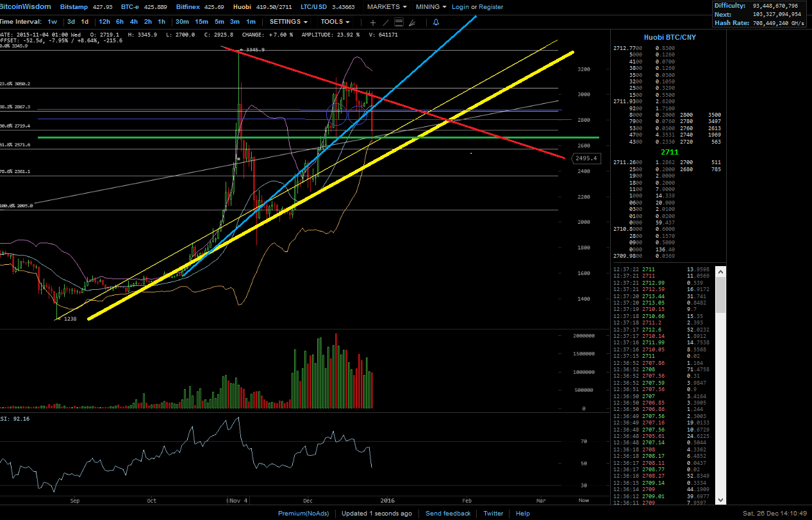812x520 pixels.
Task: Select the trend line drawing tool
Action: (386, 22)
